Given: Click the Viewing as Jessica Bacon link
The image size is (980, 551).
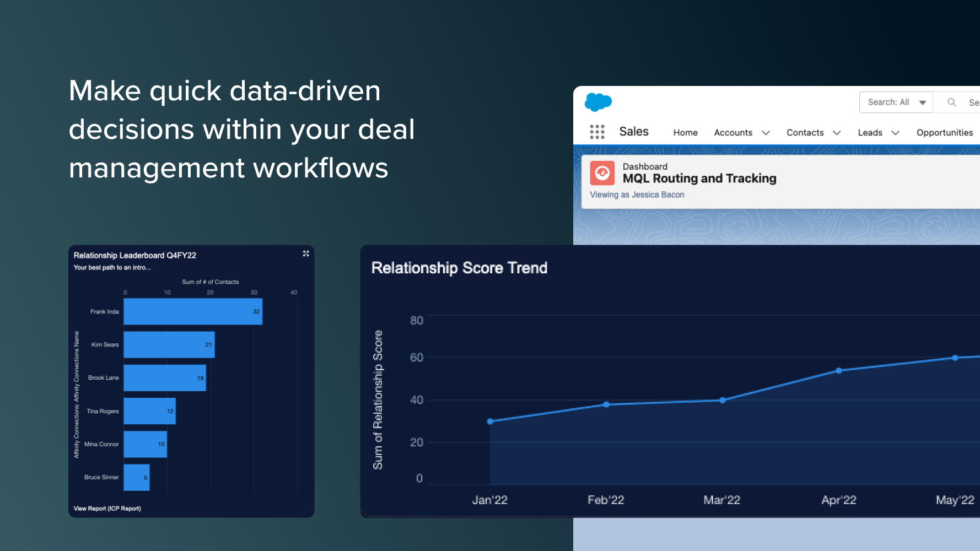Looking at the screenshot, I should [x=637, y=195].
